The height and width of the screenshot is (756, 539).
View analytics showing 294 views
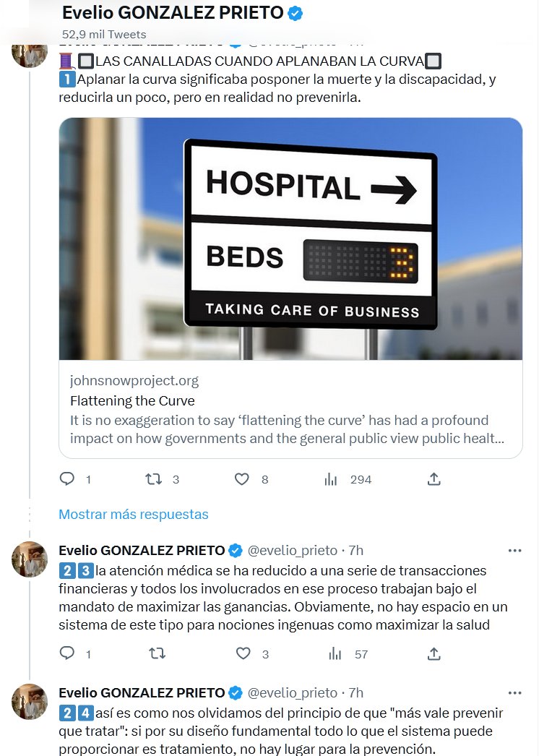(332, 479)
